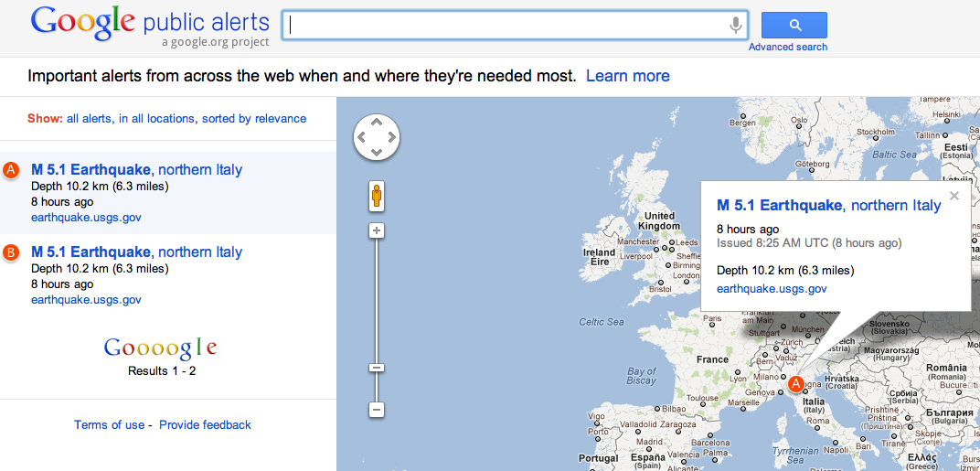This screenshot has height=471, width=980.
Task: Click 'Results 1 - 2' text
Action: pos(162,371)
